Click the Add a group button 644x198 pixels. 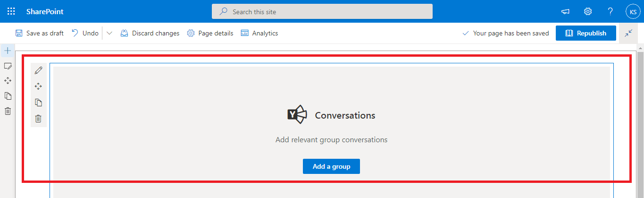(x=331, y=166)
